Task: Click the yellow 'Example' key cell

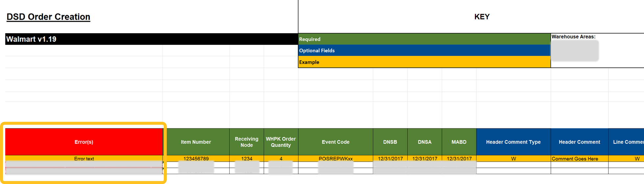Action: pos(424,62)
